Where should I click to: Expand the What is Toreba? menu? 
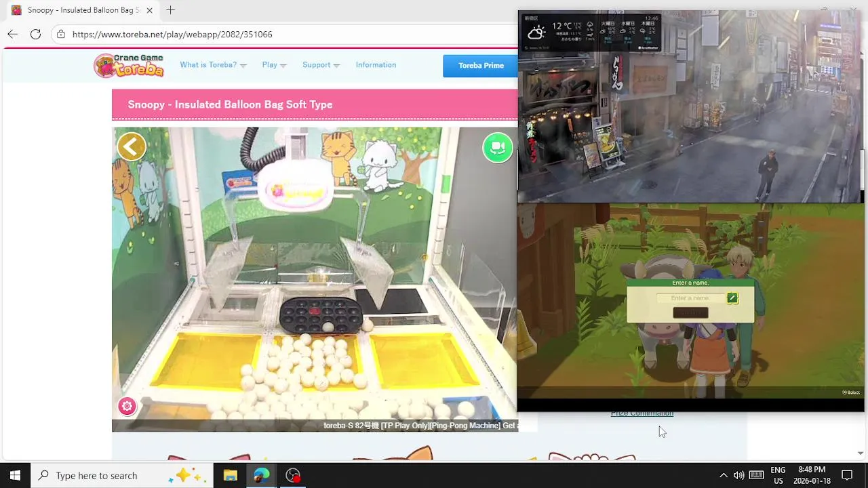click(213, 65)
